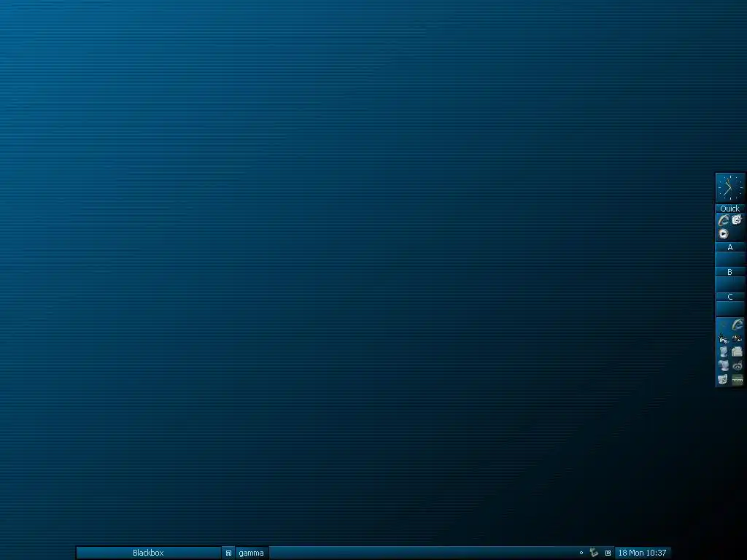
Task: Open Internet Explorer in lower icon group
Action: click(x=737, y=324)
